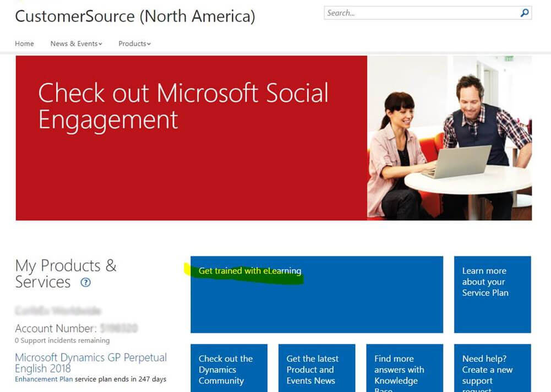Open the Get trained with eLearning tile

(317, 294)
